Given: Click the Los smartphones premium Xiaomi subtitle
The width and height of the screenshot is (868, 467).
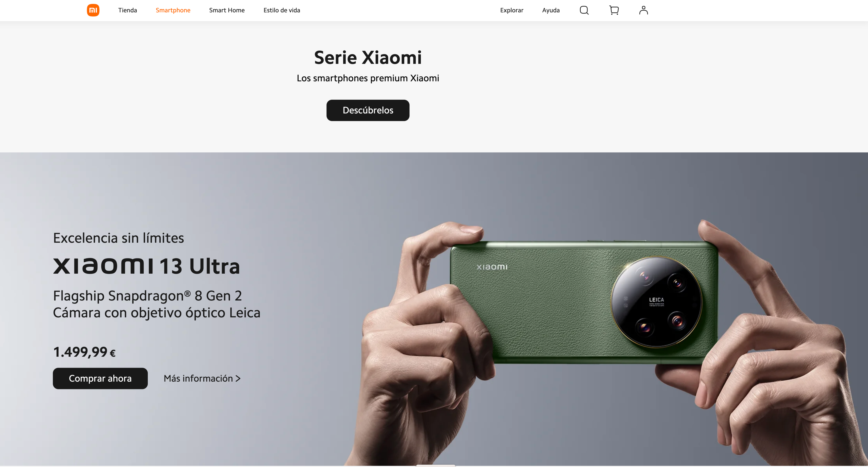Looking at the screenshot, I should pyautogui.click(x=368, y=78).
